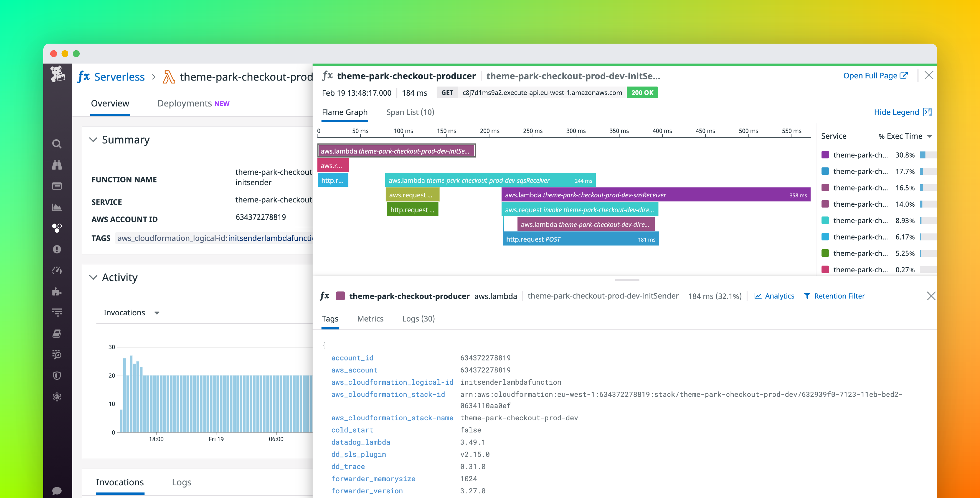The image size is (980, 498).
Task: Open the dashboards list sidebar icon
Action: 57,186
